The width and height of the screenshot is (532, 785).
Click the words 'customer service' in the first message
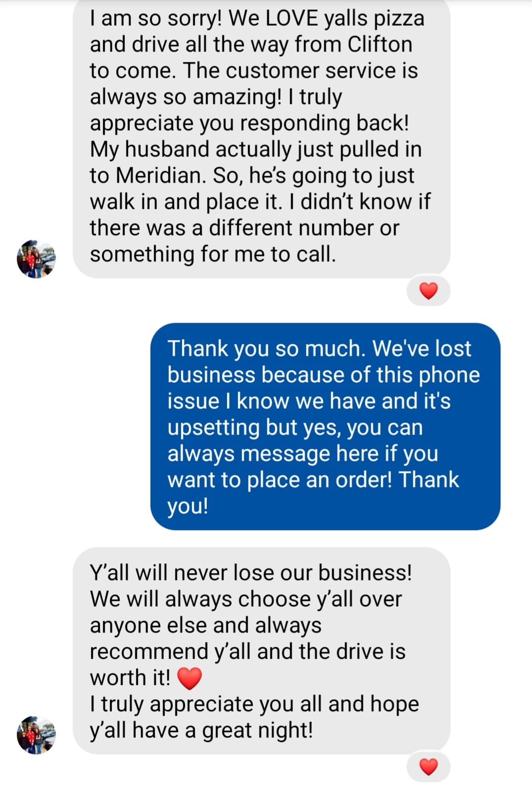(x=308, y=71)
